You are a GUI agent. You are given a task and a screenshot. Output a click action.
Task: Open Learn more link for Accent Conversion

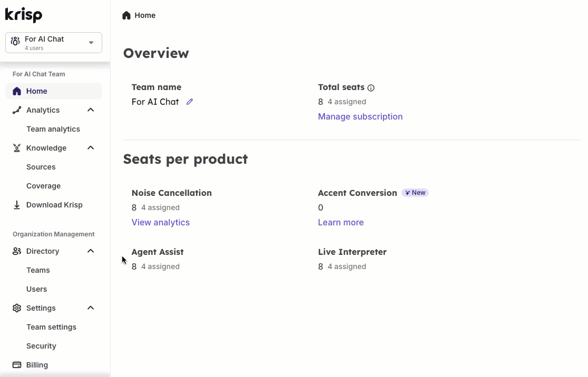pyautogui.click(x=340, y=222)
